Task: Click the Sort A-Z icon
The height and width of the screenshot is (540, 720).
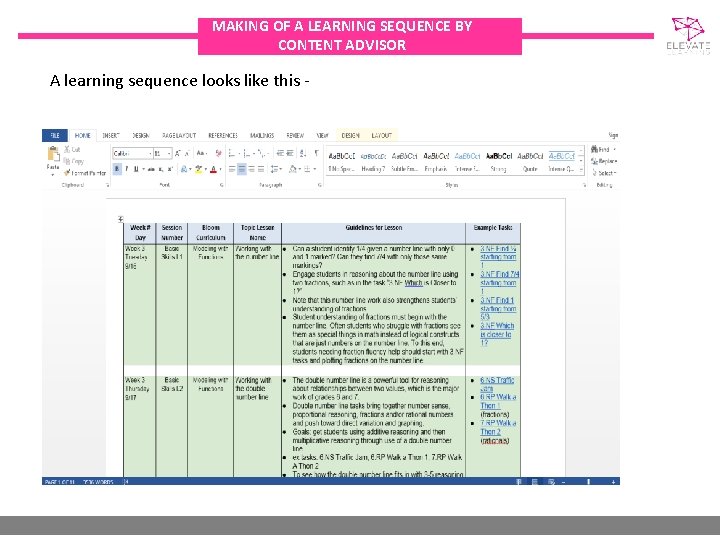Action: click(303, 153)
